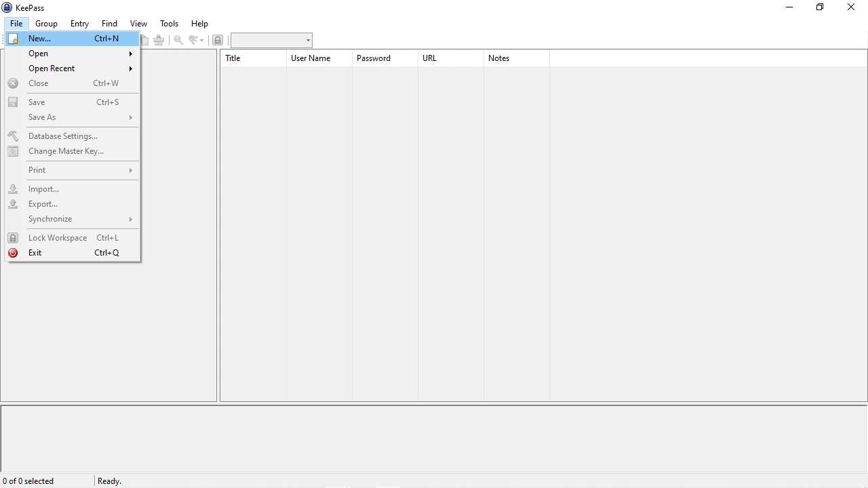The height and width of the screenshot is (488, 868).
Task: Expand the Synchronize submenu arrow
Action: [x=131, y=219]
